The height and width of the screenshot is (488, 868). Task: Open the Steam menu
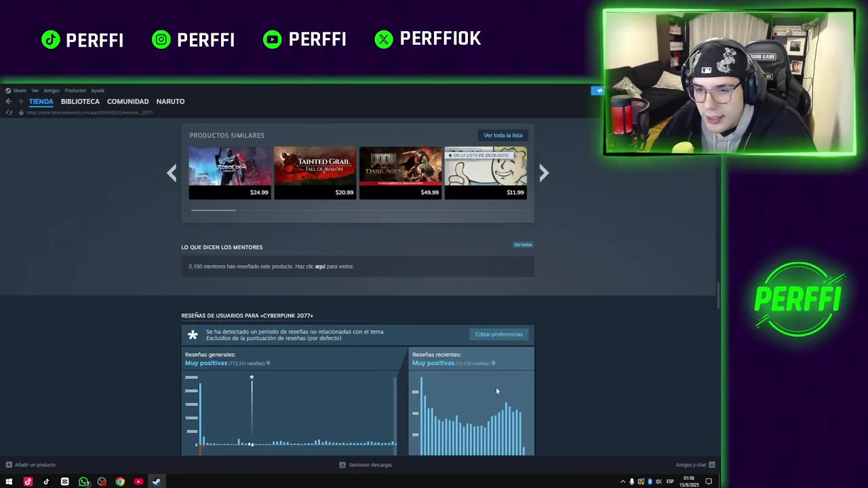[x=16, y=90]
